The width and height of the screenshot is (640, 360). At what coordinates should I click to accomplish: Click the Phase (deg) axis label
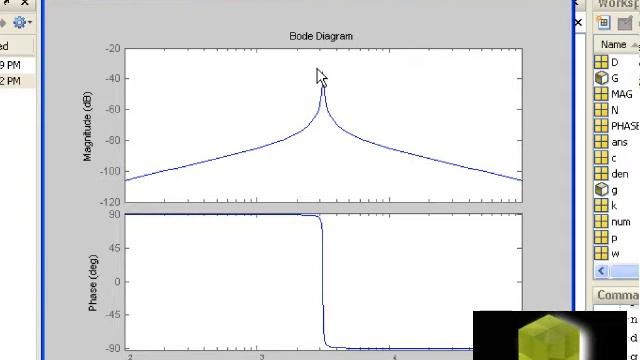tap(93, 283)
